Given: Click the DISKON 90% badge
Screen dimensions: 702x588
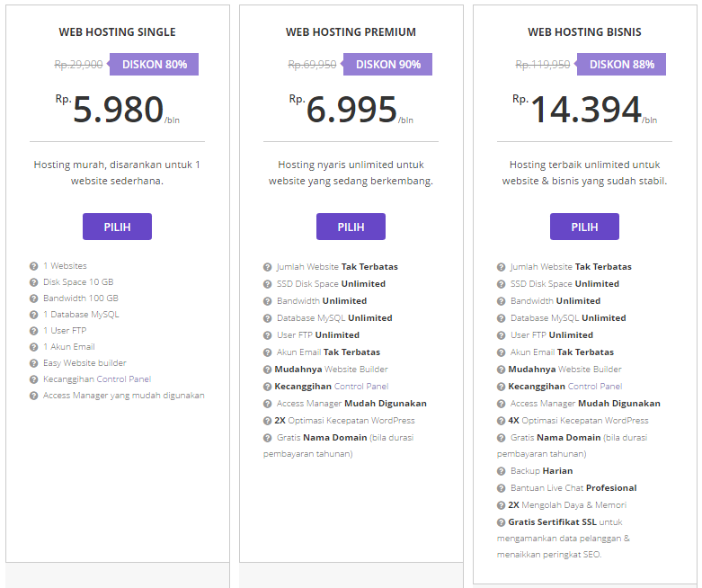Looking at the screenshot, I should click(387, 65).
